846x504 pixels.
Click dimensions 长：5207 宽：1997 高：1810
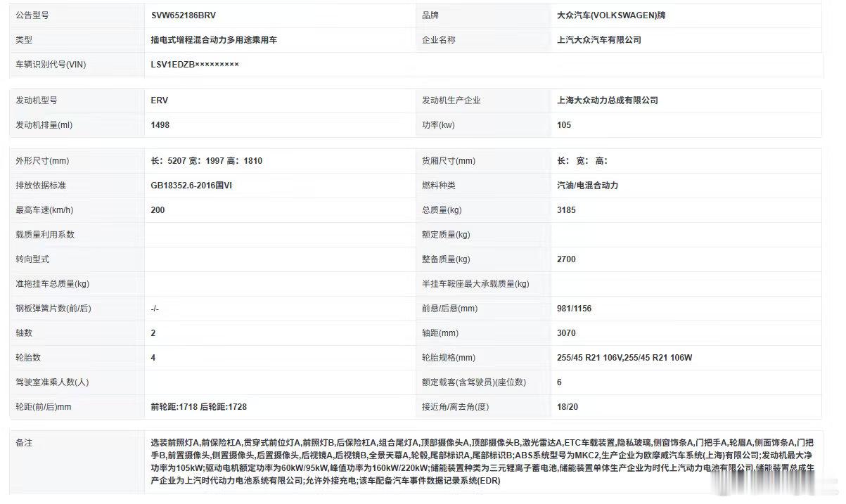[x=206, y=161]
